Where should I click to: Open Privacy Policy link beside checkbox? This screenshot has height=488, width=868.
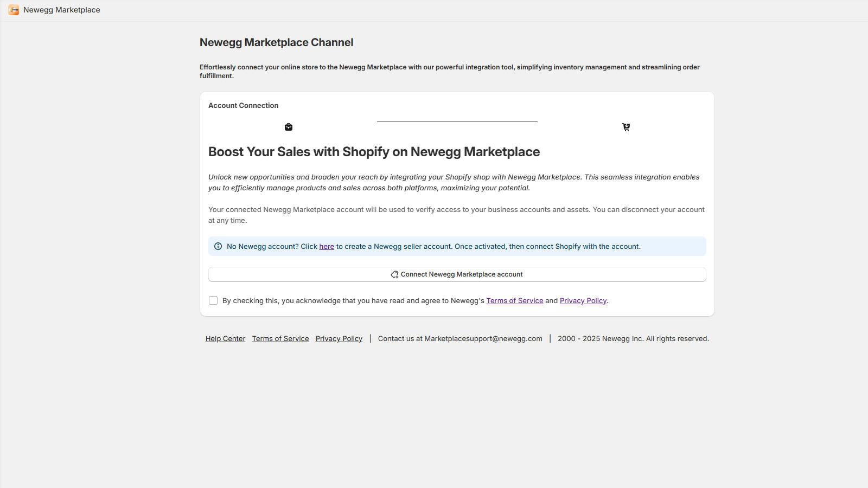[583, 300]
